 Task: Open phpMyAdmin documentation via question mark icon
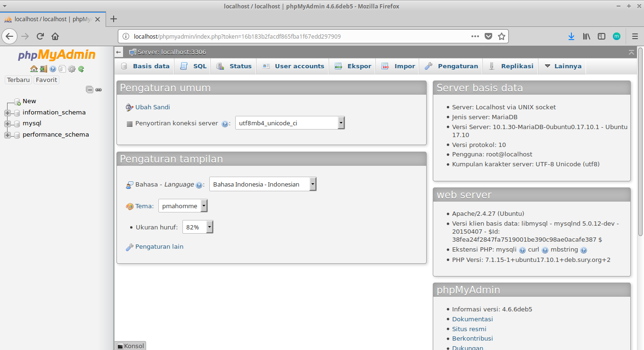[52, 69]
